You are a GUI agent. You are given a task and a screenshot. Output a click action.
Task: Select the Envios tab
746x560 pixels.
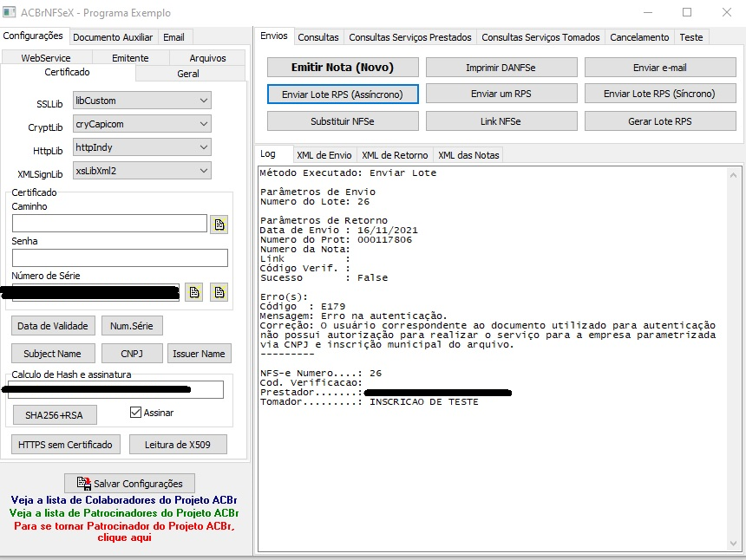pyautogui.click(x=274, y=36)
